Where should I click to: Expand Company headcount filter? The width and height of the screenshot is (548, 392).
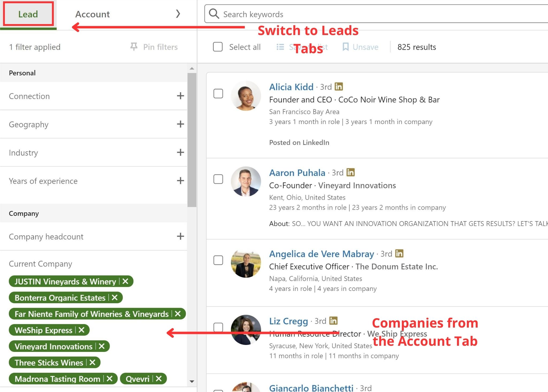tap(180, 236)
